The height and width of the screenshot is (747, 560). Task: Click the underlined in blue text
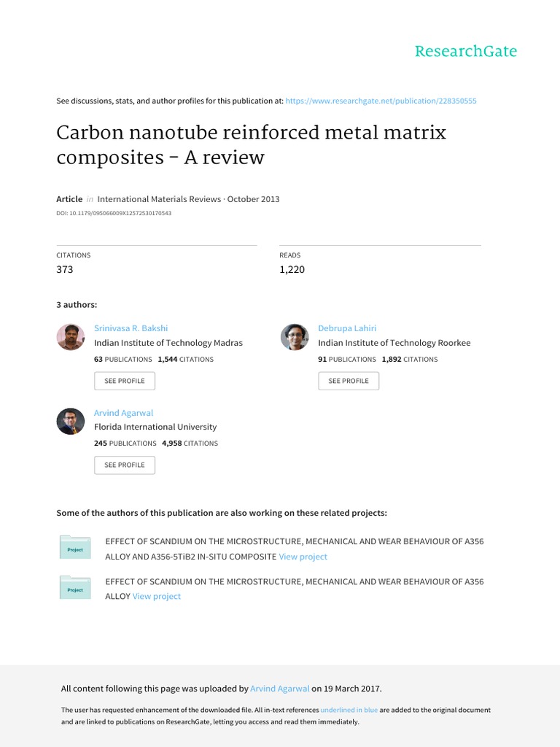pos(349,710)
